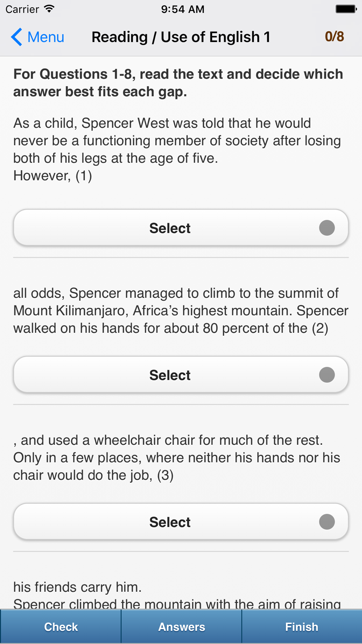Tap the Spencer West opening paragraph
This screenshot has height=644, width=362.
click(177, 149)
